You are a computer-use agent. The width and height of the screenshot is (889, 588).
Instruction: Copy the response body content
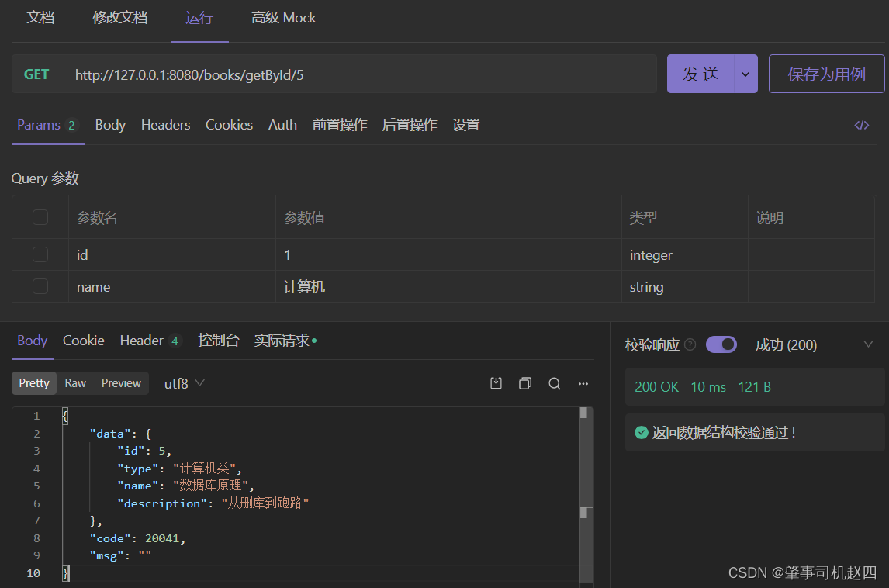click(x=525, y=383)
